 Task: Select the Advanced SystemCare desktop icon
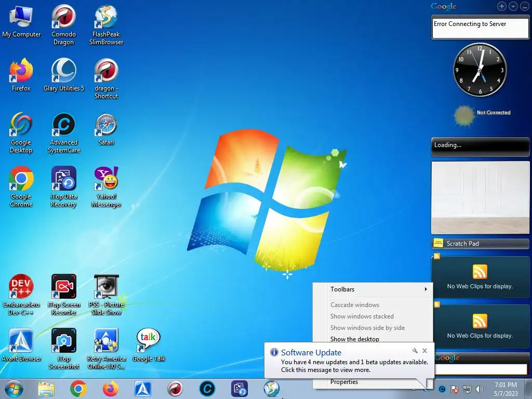tap(63, 132)
